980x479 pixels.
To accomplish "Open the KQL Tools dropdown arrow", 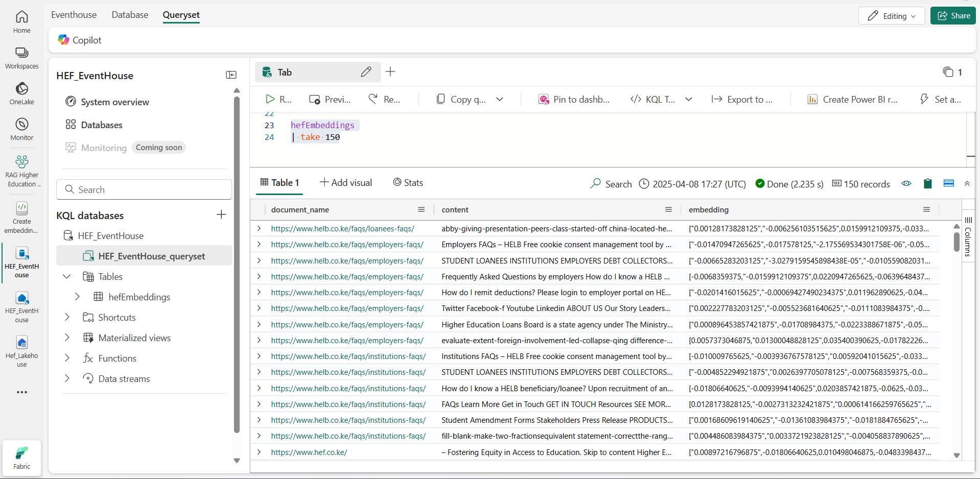I will tap(689, 99).
